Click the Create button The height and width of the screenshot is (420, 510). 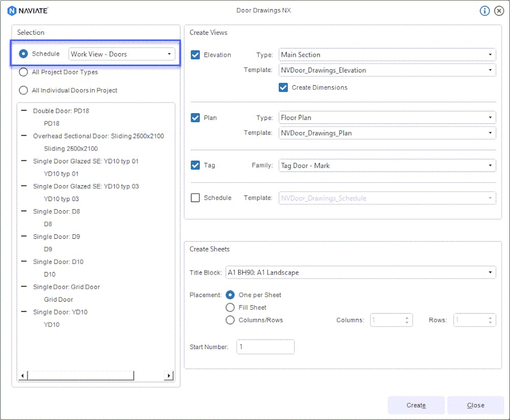pyautogui.click(x=416, y=405)
